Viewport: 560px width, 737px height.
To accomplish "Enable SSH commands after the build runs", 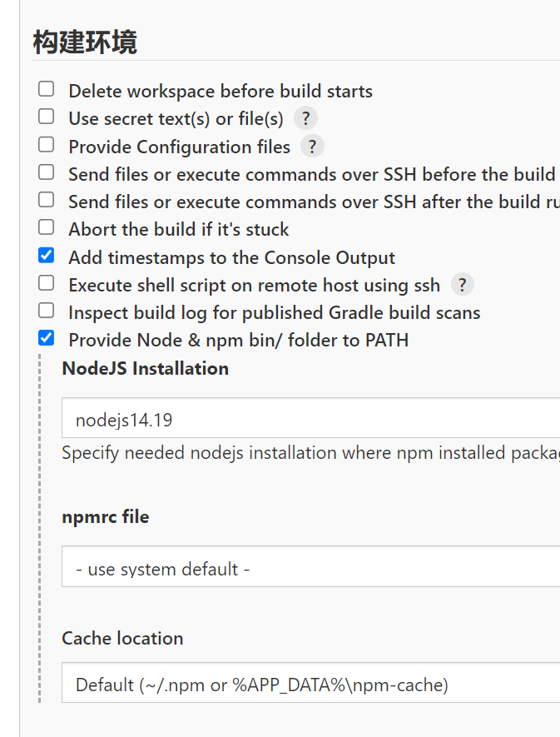I will 47,200.
